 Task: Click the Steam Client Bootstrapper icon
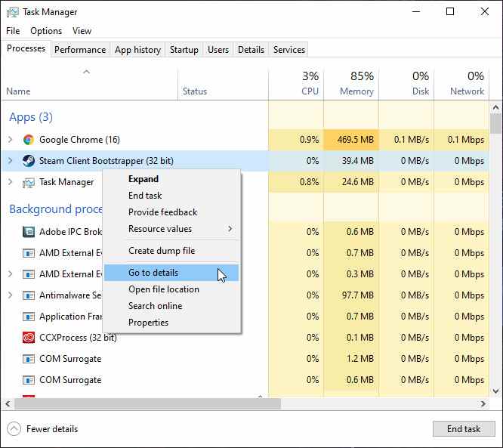(x=29, y=161)
